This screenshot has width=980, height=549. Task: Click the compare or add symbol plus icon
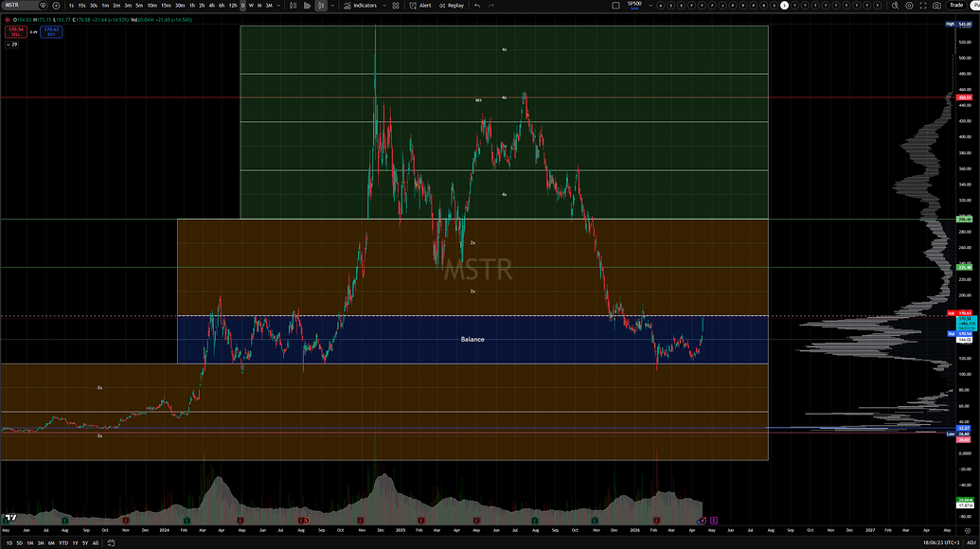click(56, 5)
